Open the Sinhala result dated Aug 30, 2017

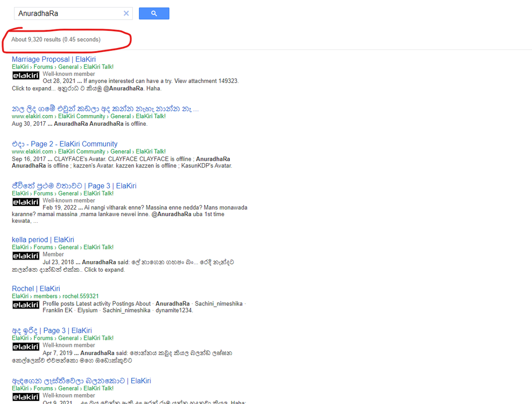[105, 109]
